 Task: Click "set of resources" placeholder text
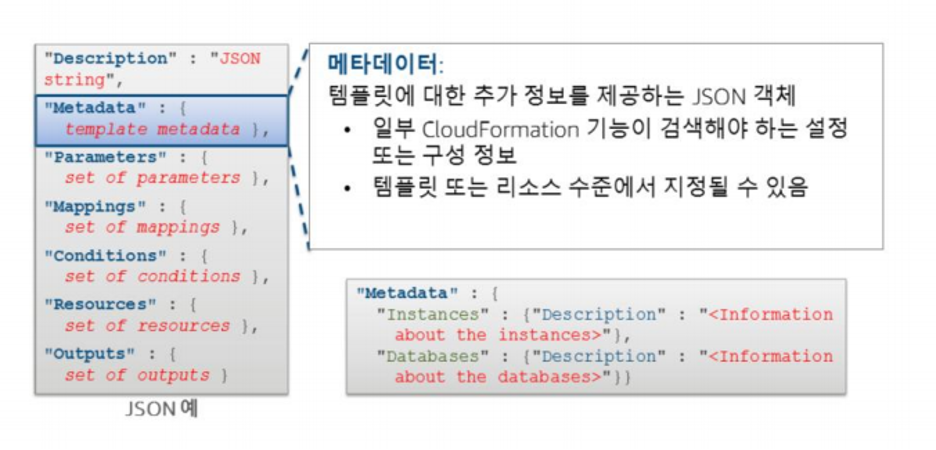click(x=147, y=326)
